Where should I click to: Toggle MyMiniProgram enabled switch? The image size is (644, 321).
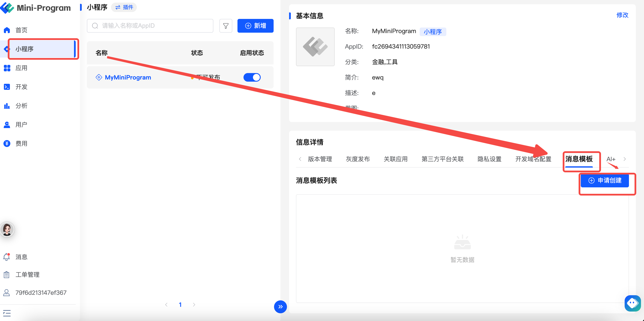point(252,77)
